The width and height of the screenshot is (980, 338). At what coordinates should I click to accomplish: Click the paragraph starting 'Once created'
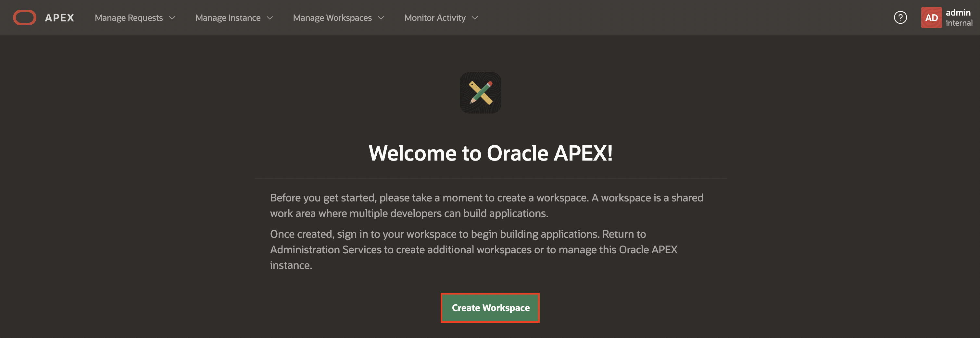point(473,249)
